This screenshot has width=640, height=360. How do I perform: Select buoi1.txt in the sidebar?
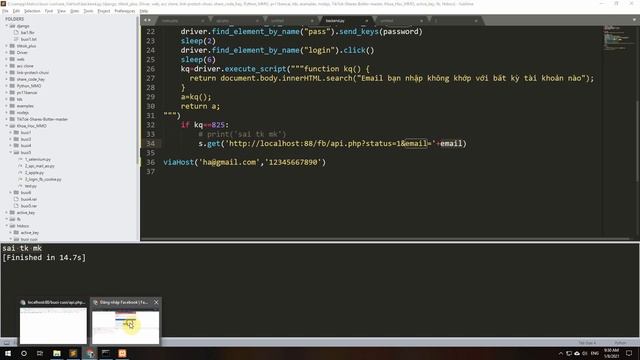[29, 39]
